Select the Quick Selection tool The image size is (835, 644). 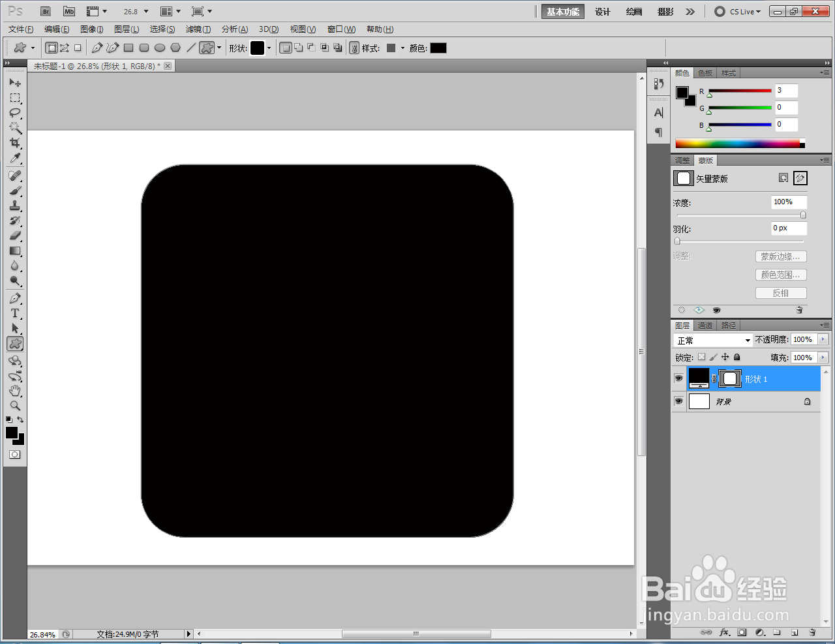(x=15, y=128)
